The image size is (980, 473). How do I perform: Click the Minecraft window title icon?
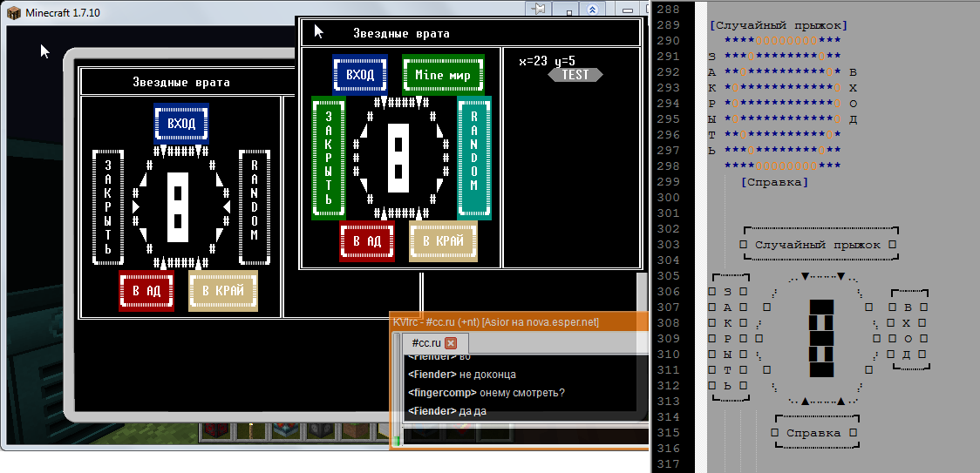coord(13,12)
